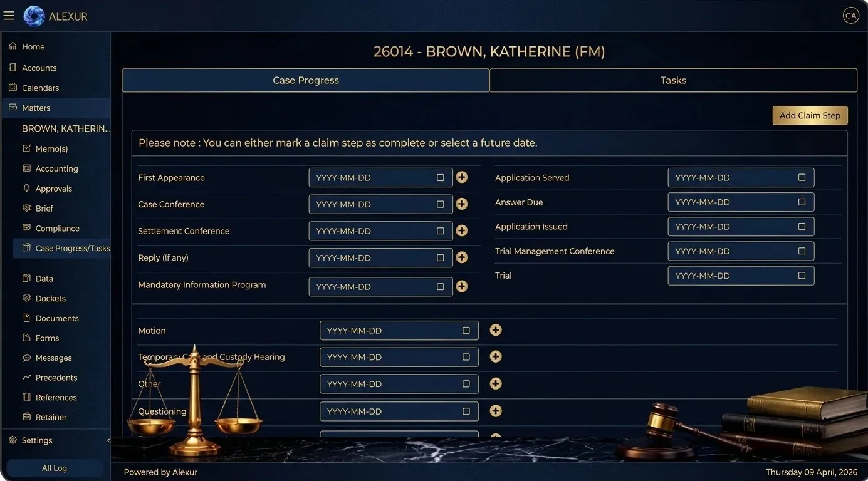
Task: Expand the Matters section in sidebar
Action: (36, 108)
